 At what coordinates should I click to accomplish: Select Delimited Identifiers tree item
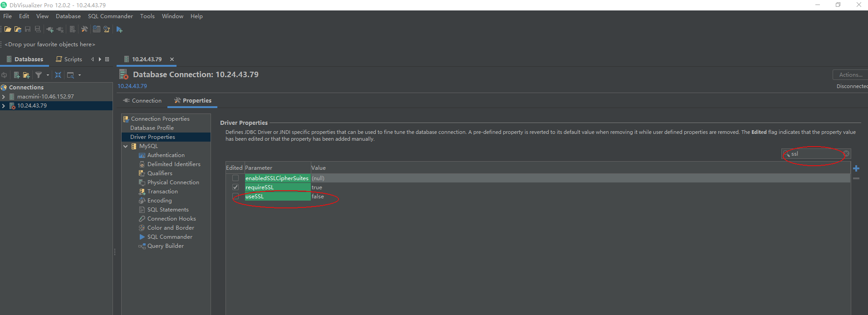pos(174,164)
